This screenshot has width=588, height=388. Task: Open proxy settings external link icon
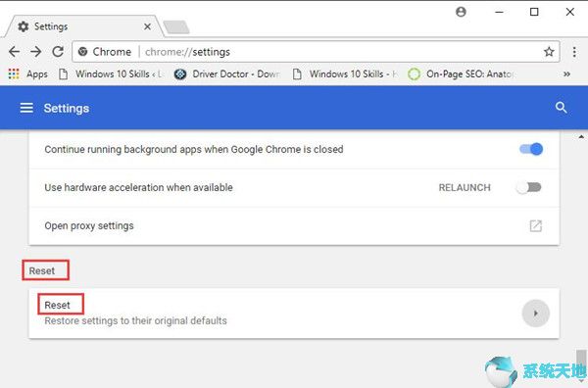pyautogui.click(x=535, y=225)
